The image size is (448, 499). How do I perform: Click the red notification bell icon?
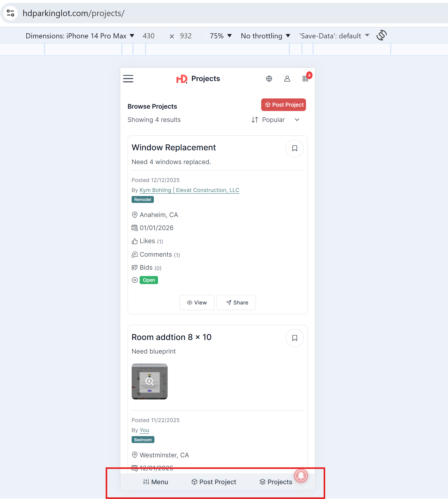tap(301, 476)
